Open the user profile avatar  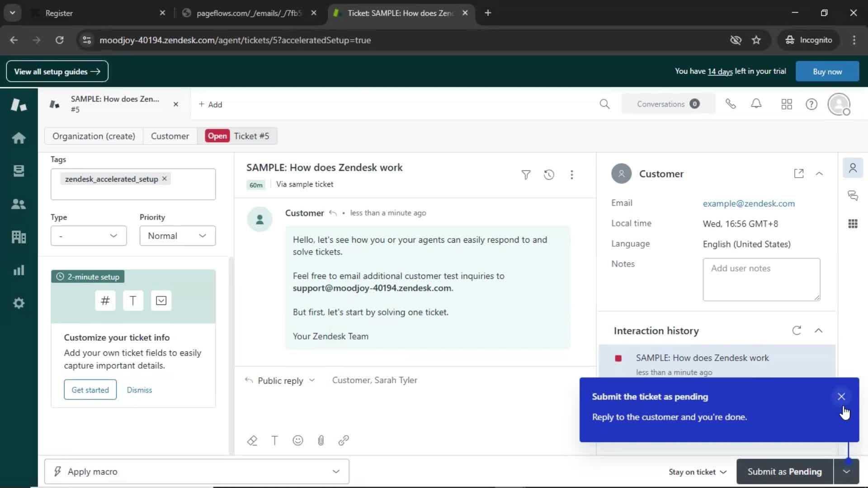tap(839, 104)
